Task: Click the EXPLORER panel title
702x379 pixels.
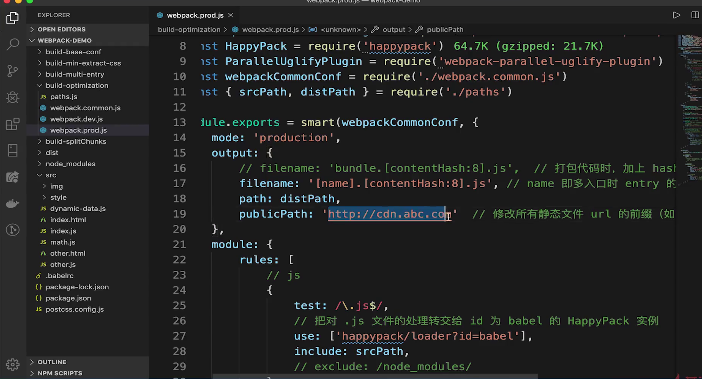Action: [x=54, y=15]
